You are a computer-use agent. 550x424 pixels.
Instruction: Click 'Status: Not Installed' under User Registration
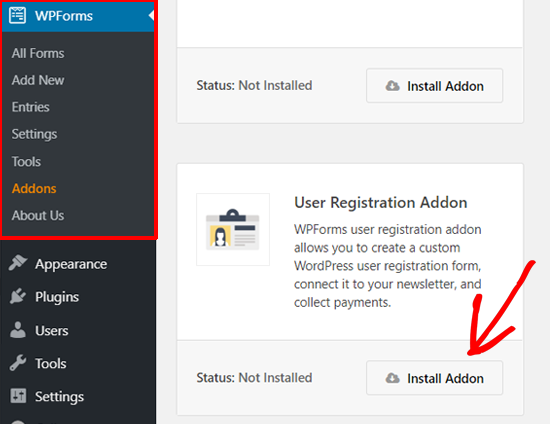254,378
